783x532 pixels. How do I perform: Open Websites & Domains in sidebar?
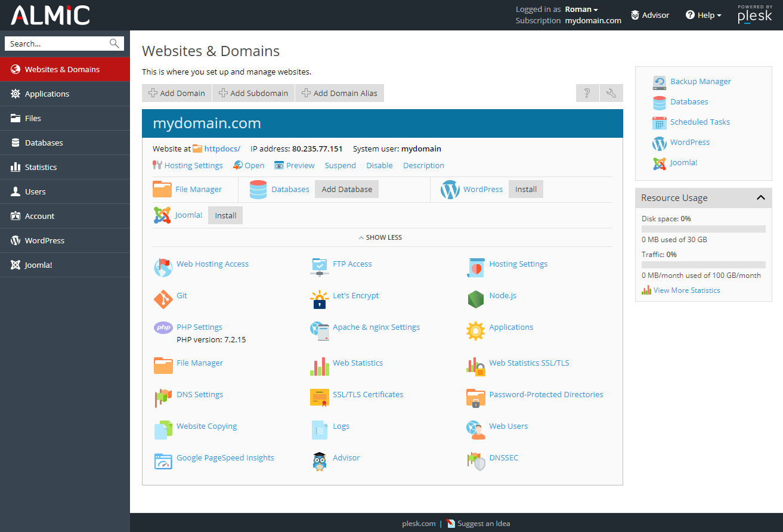pyautogui.click(x=65, y=69)
